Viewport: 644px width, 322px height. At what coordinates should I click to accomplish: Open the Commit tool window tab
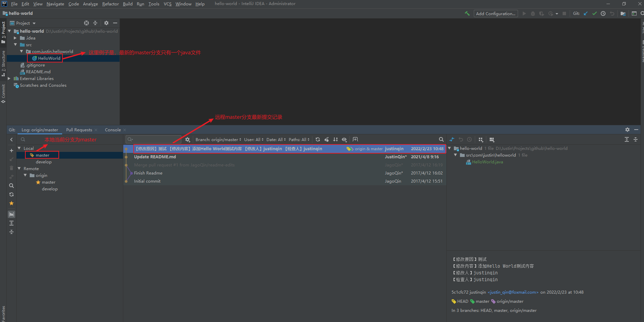tap(3, 93)
